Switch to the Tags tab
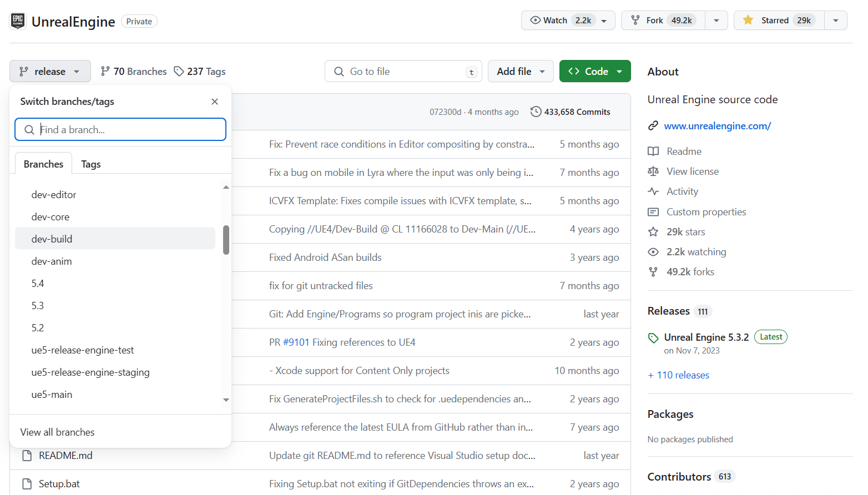The height and width of the screenshot is (495, 868). 91,164
